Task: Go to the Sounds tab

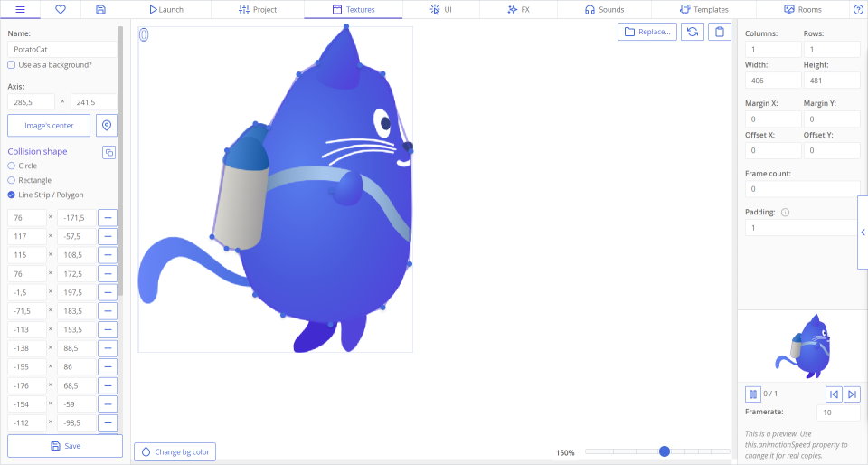Action: click(x=605, y=9)
